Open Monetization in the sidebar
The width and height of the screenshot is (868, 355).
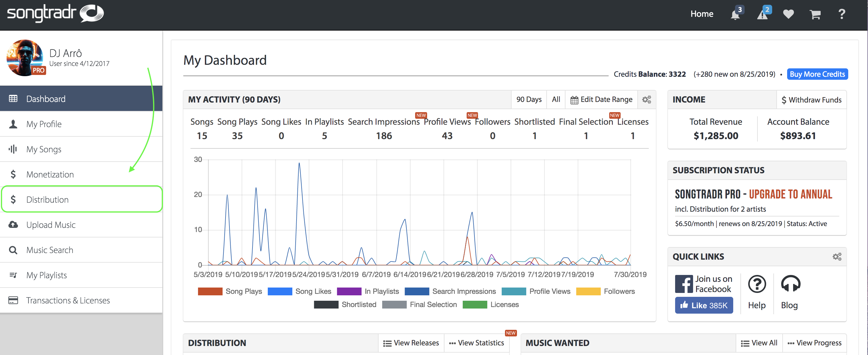coord(81,174)
